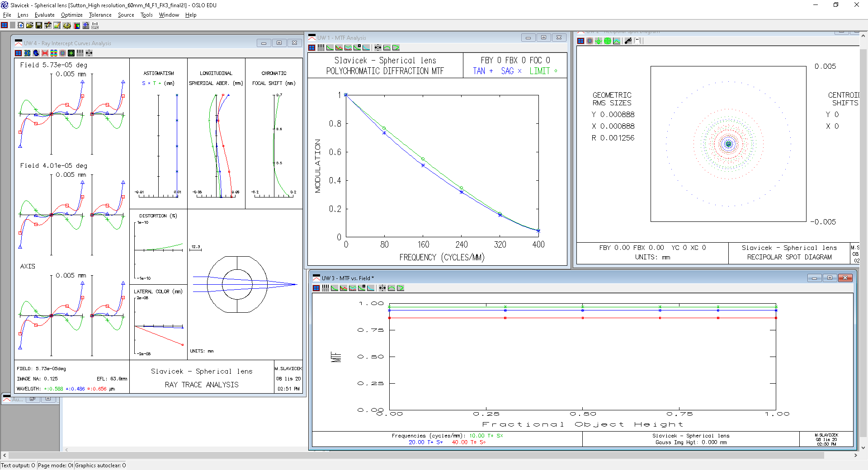Click the ghost icon in UW 2 toolbar
The image size is (868, 470).
(637, 41)
